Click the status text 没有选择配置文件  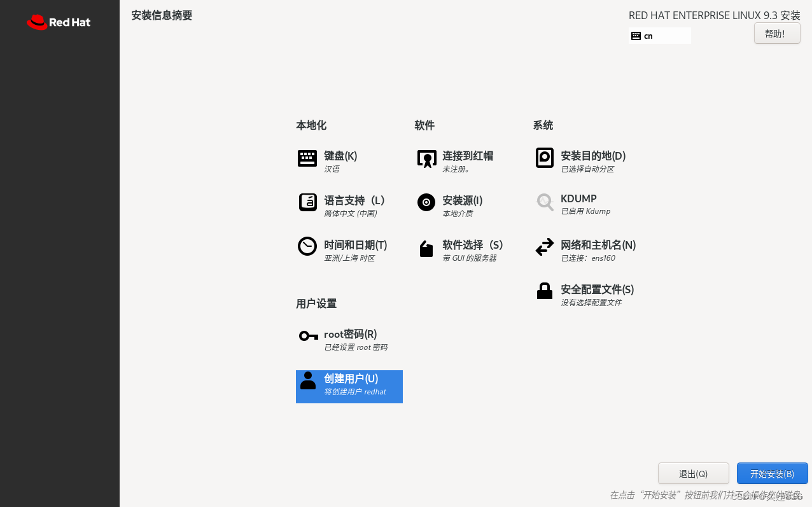[x=591, y=303]
